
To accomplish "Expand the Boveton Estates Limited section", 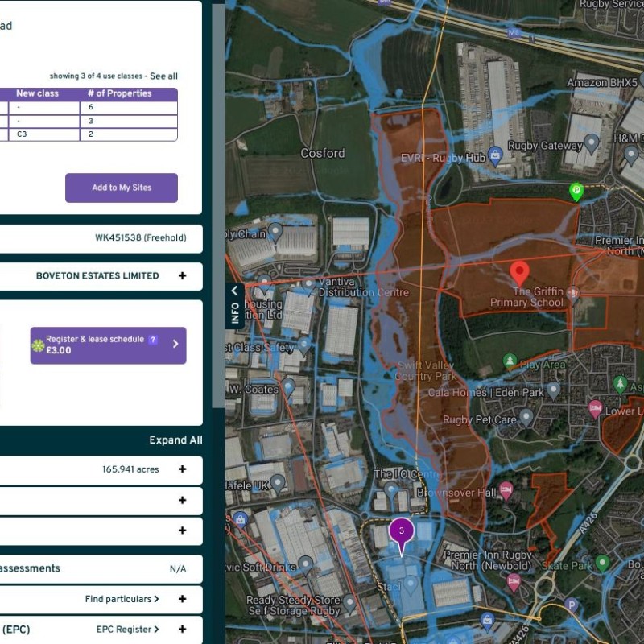I will pos(183,275).
